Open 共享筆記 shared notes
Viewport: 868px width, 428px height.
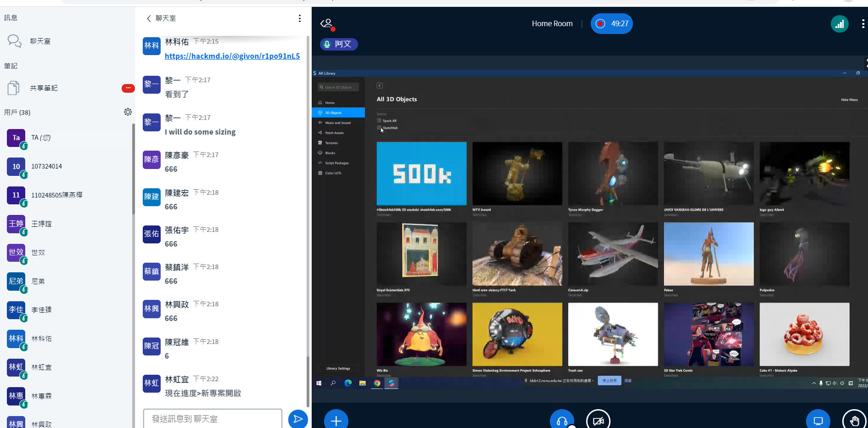click(44, 88)
